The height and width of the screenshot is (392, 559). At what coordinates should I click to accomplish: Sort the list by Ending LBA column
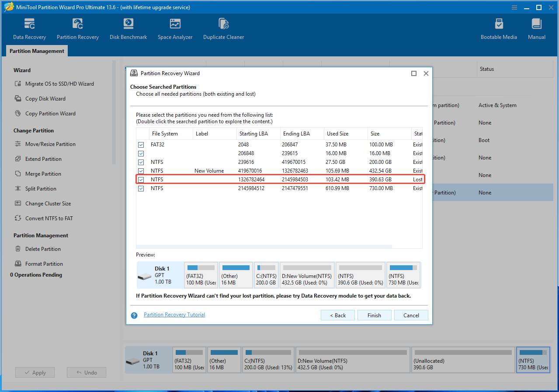(x=302, y=134)
